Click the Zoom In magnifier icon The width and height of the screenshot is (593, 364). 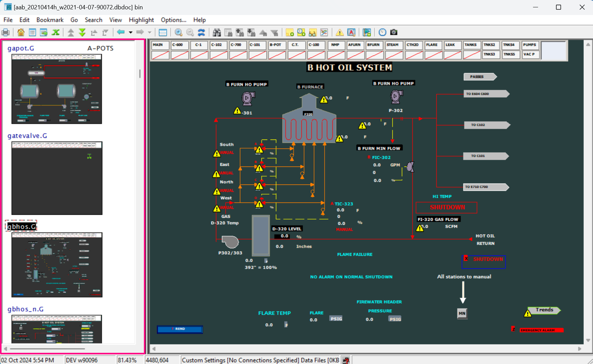178,32
